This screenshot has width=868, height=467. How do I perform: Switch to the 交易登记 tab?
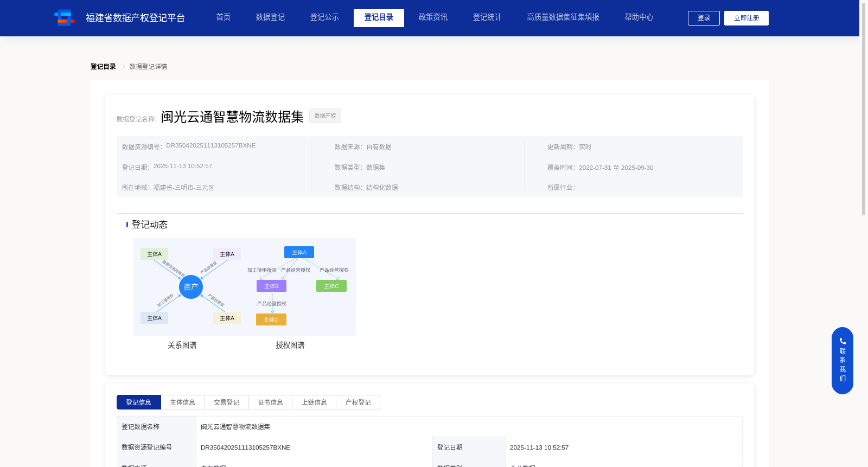(x=227, y=402)
